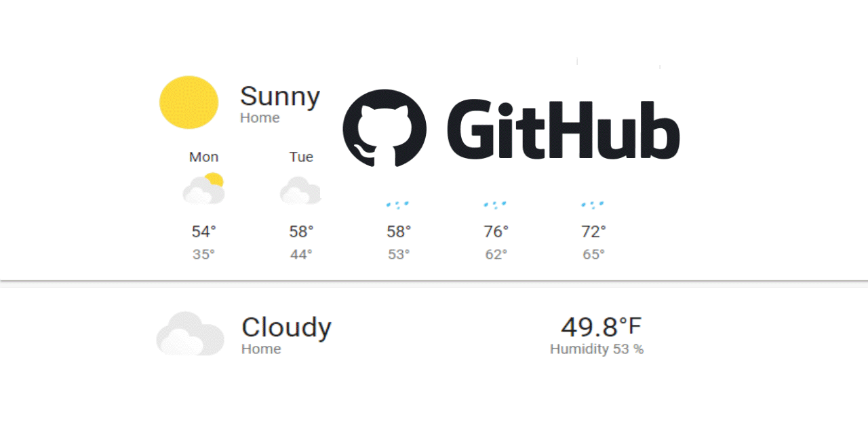Click the Sunny condition title
Image resolution: width=868 pixels, height=434 pixels.
(x=279, y=97)
